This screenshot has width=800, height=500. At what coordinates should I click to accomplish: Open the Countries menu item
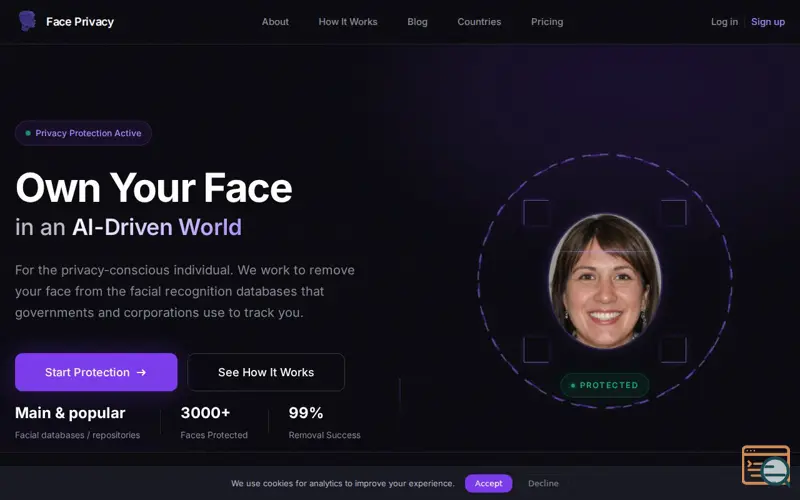tap(479, 22)
